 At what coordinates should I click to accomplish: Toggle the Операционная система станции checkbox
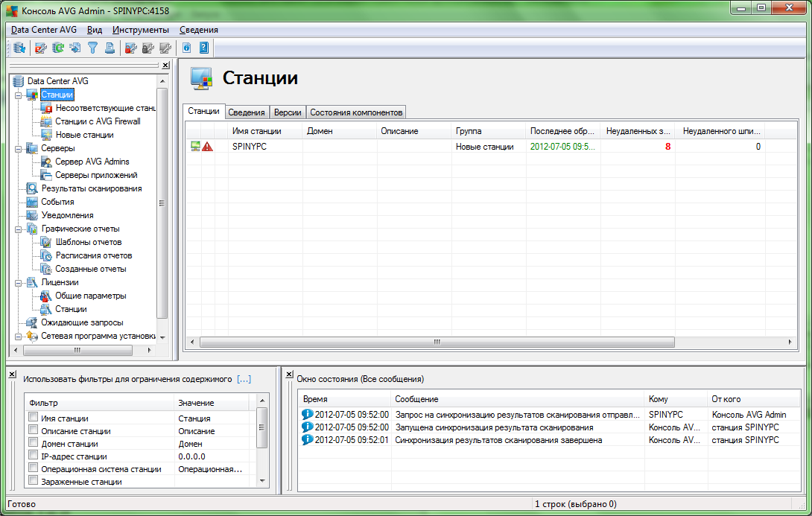click(x=33, y=468)
